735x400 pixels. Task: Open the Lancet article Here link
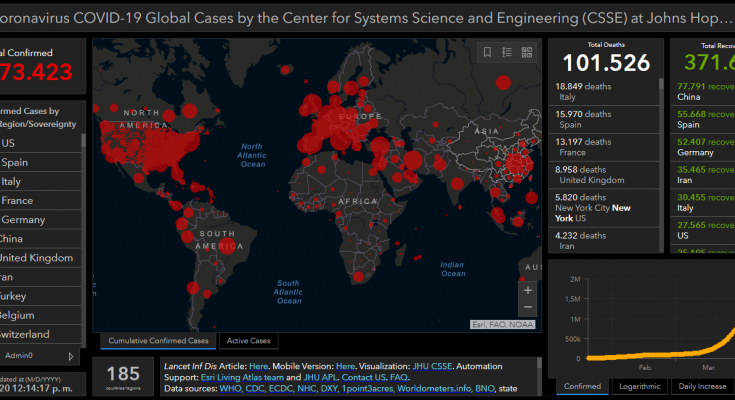tap(258, 366)
